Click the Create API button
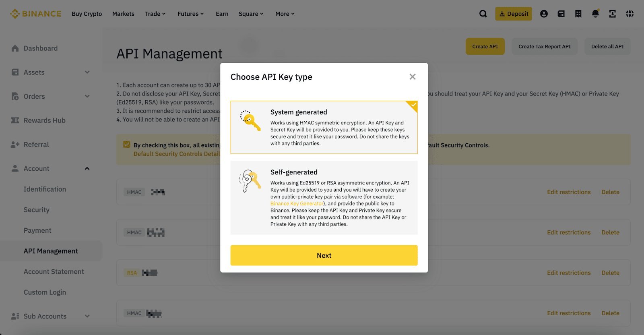Image resolution: width=644 pixels, height=335 pixels. point(485,46)
